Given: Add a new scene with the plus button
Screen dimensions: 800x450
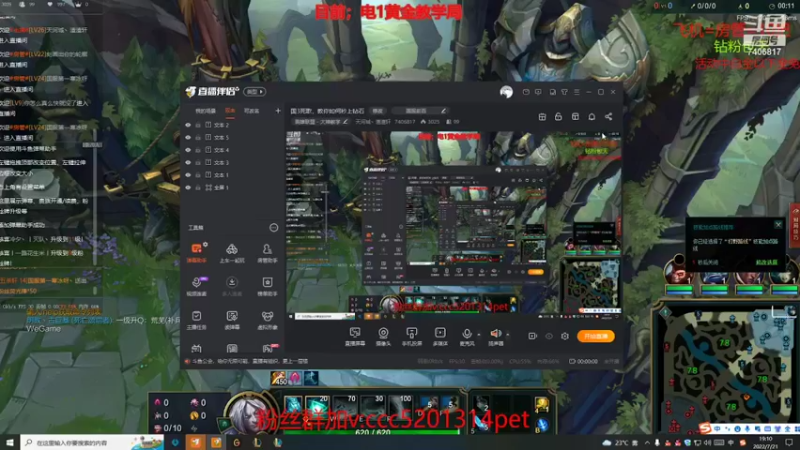Looking at the screenshot, I should [278, 111].
